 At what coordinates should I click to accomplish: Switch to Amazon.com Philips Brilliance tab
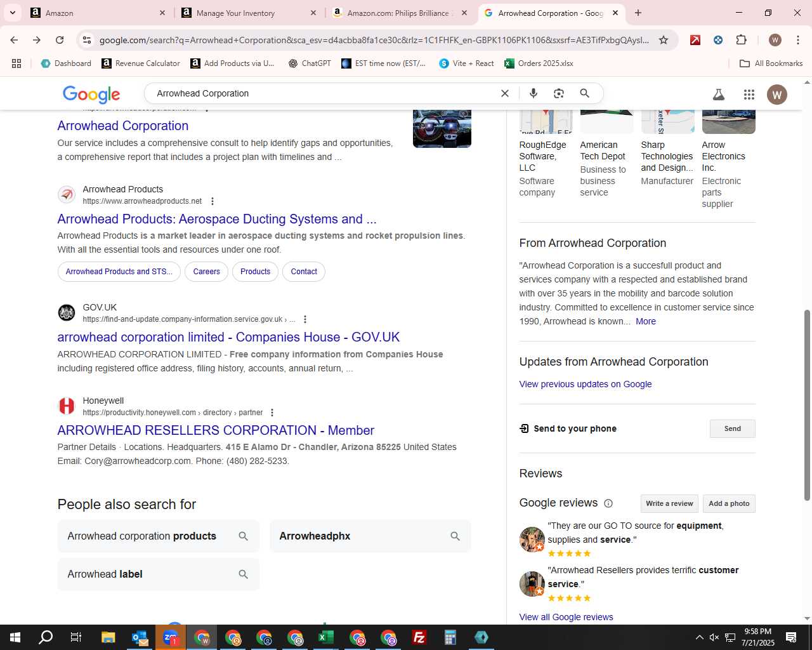point(400,13)
